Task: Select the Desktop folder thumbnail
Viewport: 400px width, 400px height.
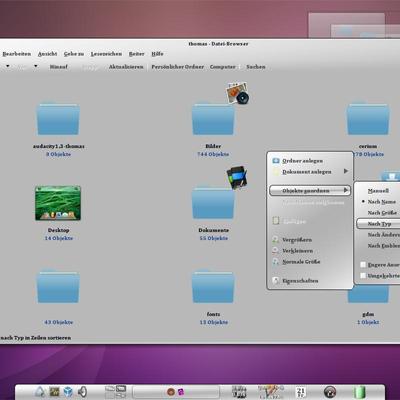Action: tap(58, 203)
